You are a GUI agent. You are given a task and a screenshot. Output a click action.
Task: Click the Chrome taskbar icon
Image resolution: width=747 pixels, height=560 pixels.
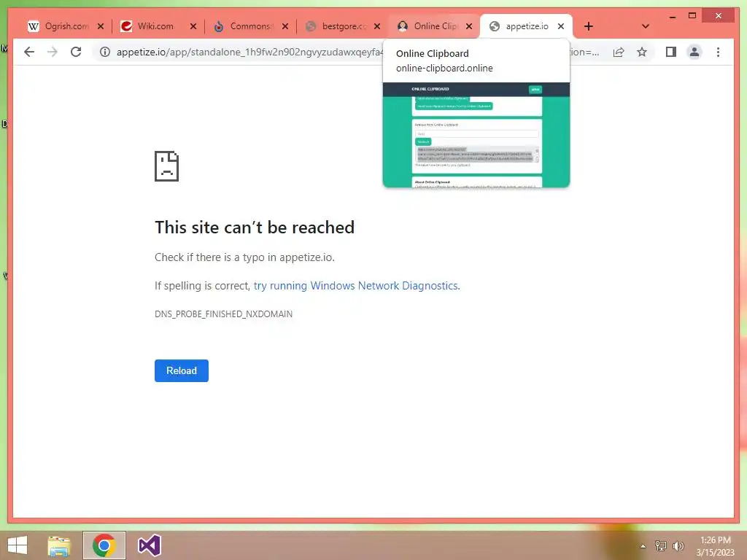point(104,545)
